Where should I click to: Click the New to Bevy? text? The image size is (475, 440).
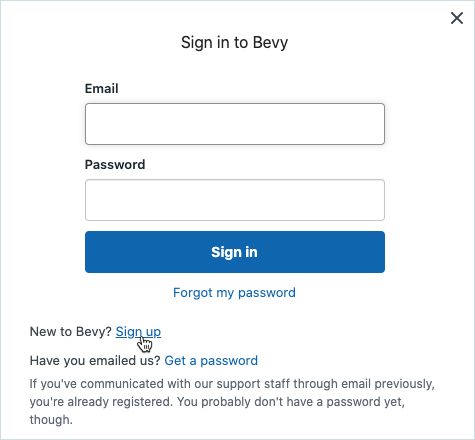[70, 332]
